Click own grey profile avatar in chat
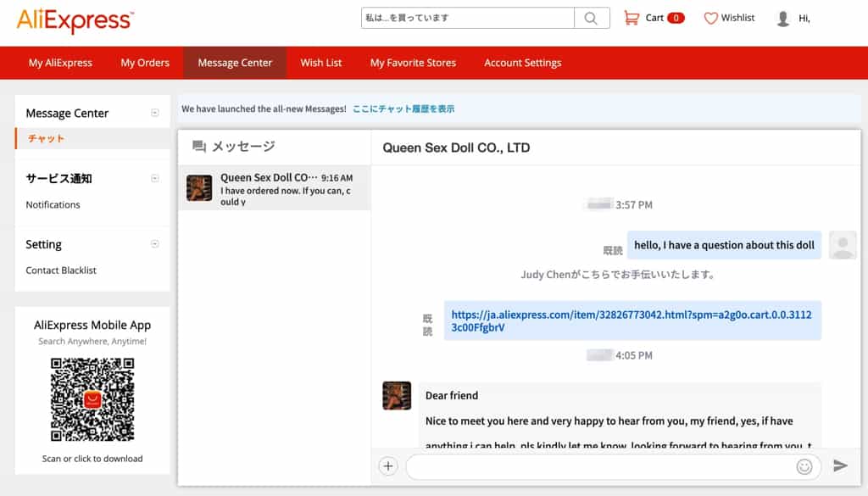The height and width of the screenshot is (496, 868). (x=843, y=245)
